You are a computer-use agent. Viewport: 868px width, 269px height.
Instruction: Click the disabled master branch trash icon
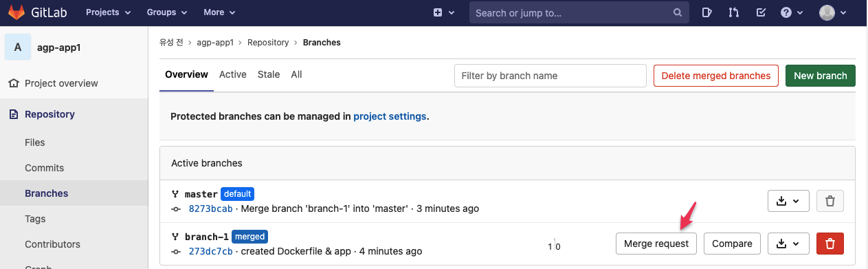[830, 201]
